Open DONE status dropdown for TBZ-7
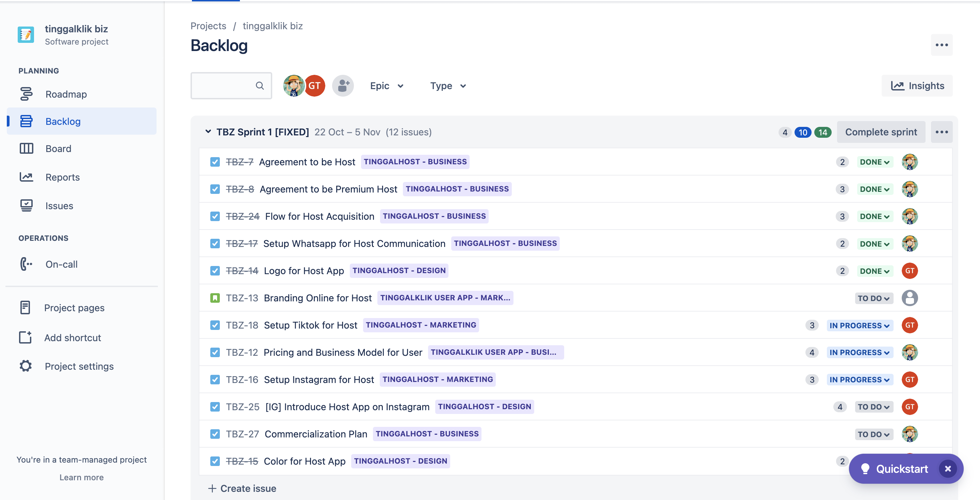This screenshot has height=500, width=980. [x=875, y=162]
